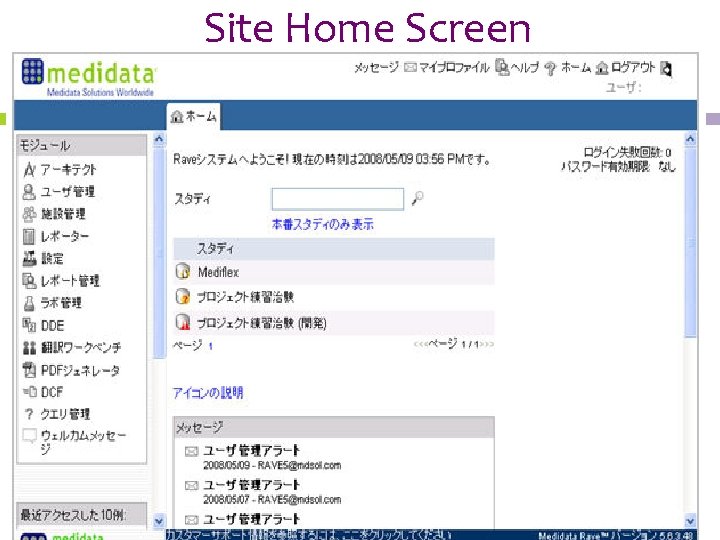This screenshot has width=720, height=540.
Task: Click the プロジェクト練習治験 (開発) study icon
Action: (x=183, y=322)
